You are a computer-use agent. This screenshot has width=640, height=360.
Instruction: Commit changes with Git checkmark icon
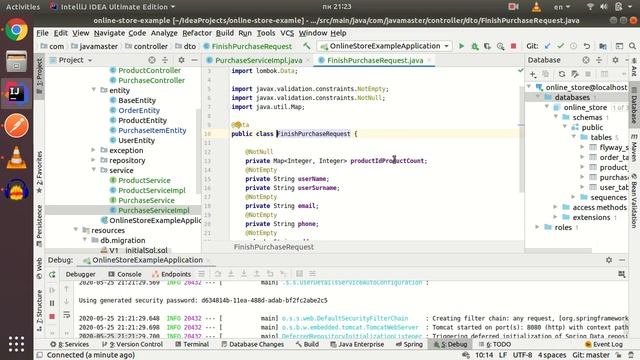click(560, 46)
